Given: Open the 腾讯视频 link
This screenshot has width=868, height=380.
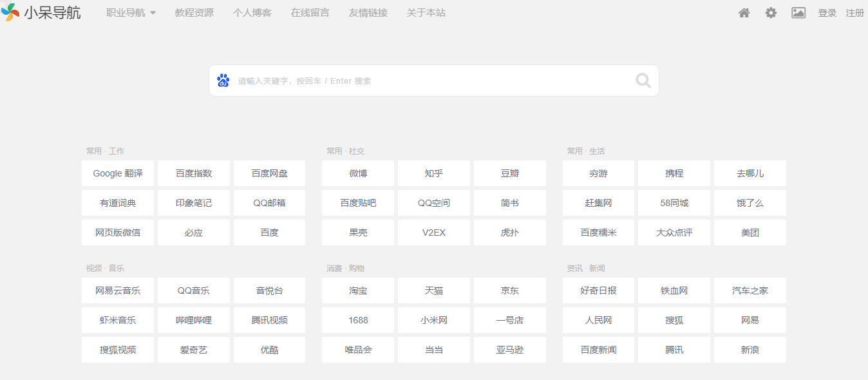Looking at the screenshot, I should click(270, 320).
